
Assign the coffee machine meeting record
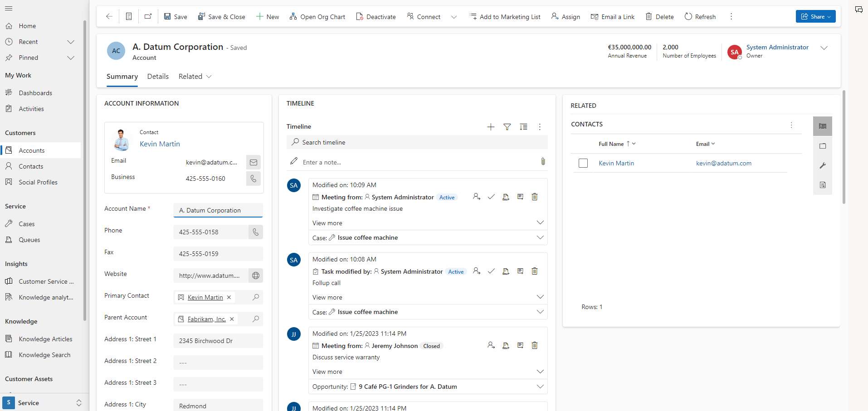point(477,196)
